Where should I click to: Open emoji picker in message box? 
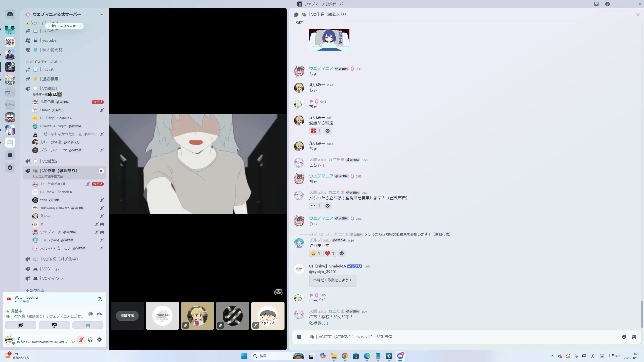tap(624, 337)
